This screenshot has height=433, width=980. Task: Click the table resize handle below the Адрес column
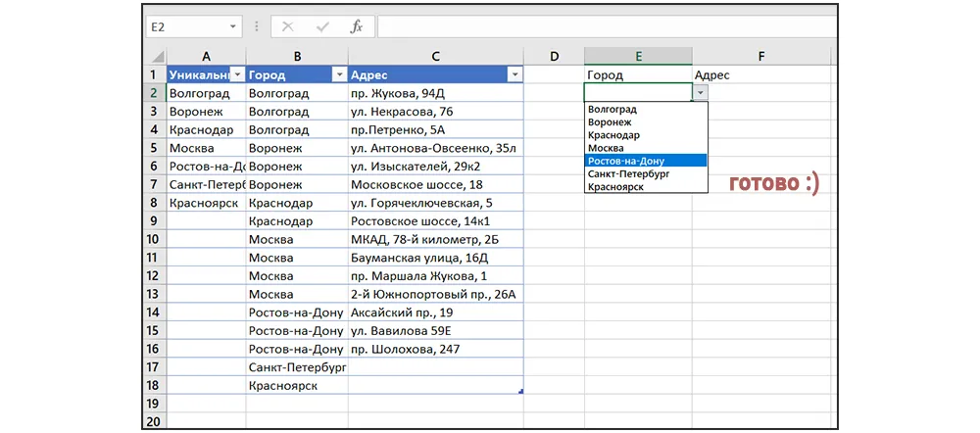(520, 392)
